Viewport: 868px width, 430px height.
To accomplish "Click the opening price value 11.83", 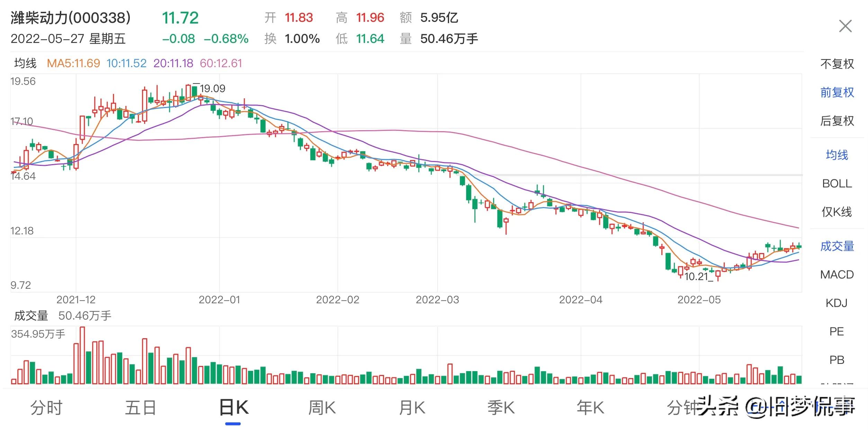I will (299, 18).
